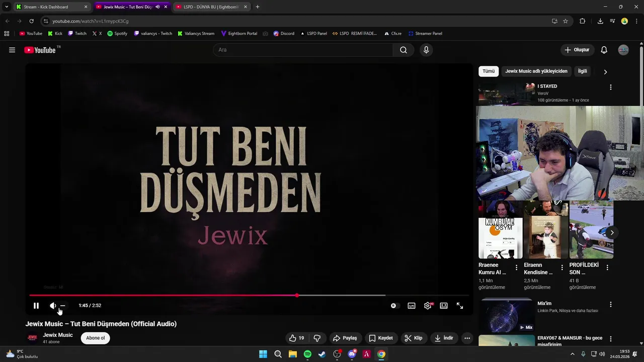Open the Twitch bookmark
Viewport: 644px width, 362px height.
coord(77,34)
